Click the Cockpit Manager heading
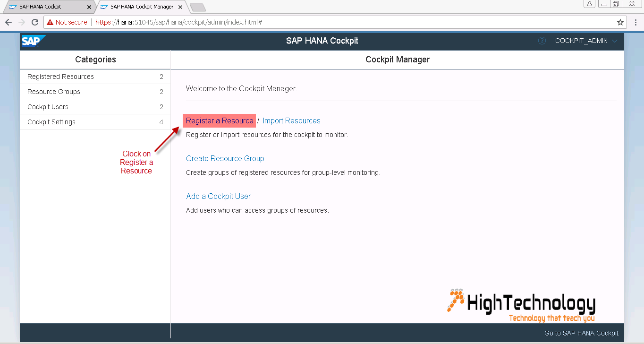The image size is (644, 344). [398, 60]
